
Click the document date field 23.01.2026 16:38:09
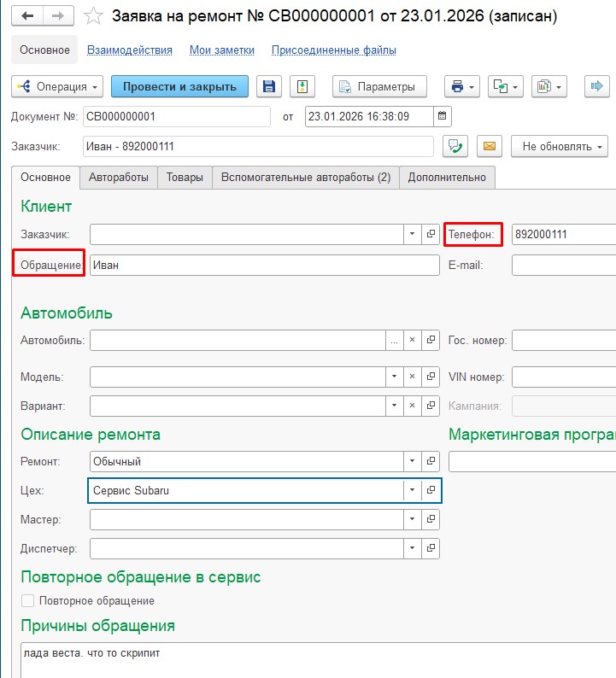click(x=369, y=116)
